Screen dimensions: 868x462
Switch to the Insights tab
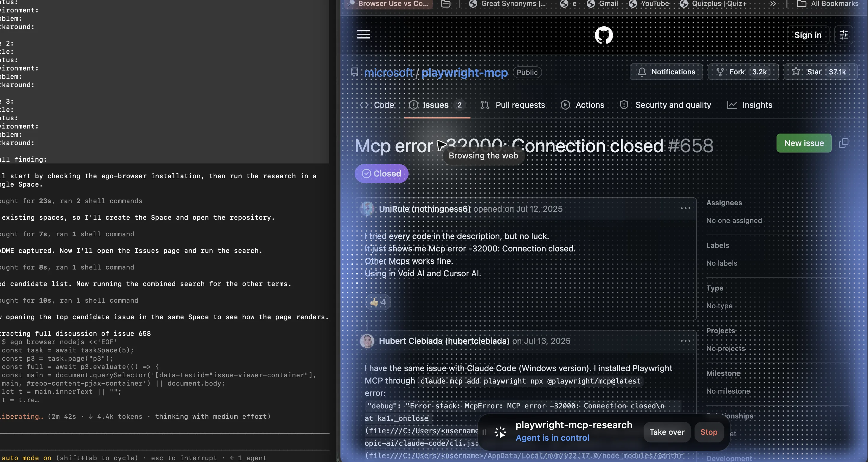[750, 105]
